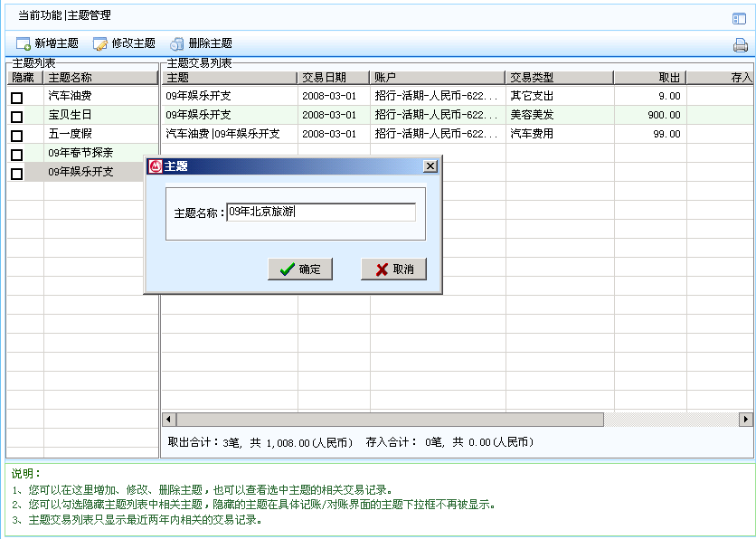Click the 修改主题 edit-theme icon

100,43
